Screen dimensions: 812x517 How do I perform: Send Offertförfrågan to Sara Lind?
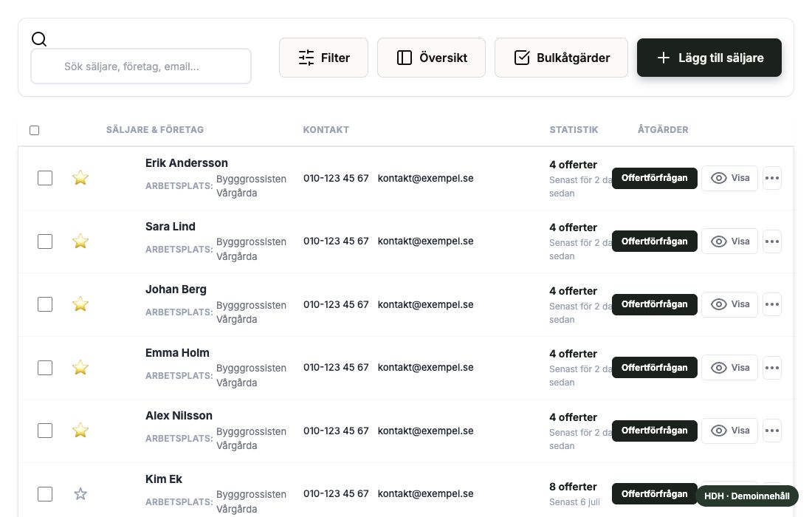(x=655, y=242)
